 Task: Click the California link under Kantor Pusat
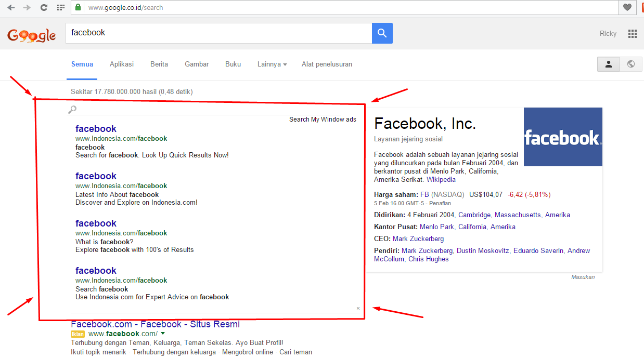[x=472, y=227]
